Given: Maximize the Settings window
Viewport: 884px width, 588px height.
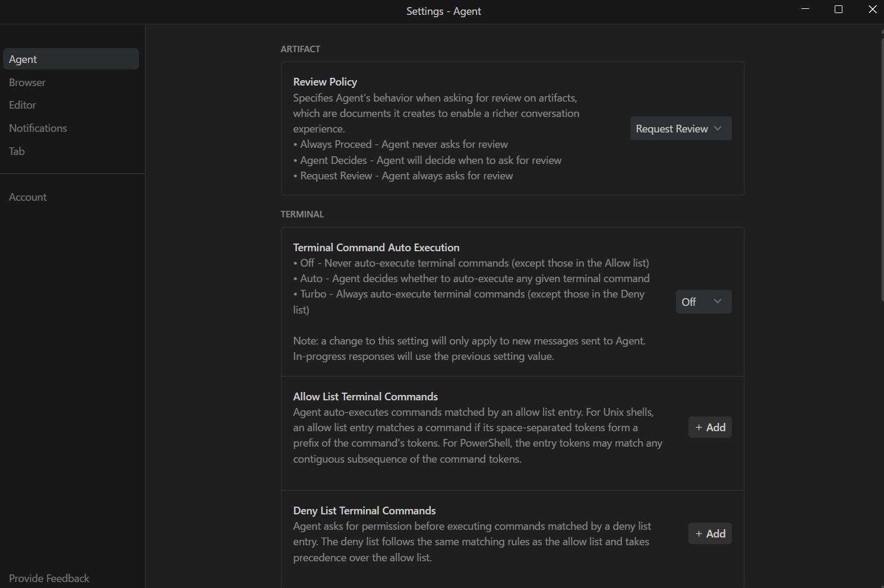Looking at the screenshot, I should (839, 10).
